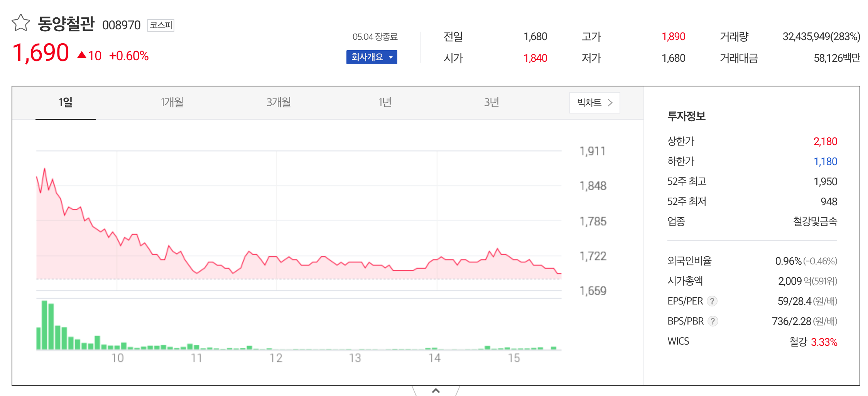Click the time axis label 14
The width and height of the screenshot is (868, 396).
click(x=434, y=358)
